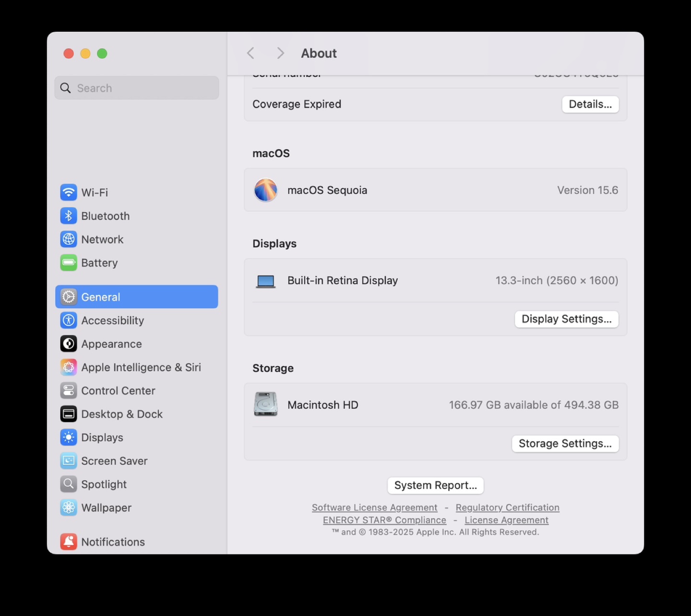
Task: Go to Desktop & Dock pane
Action: (122, 414)
